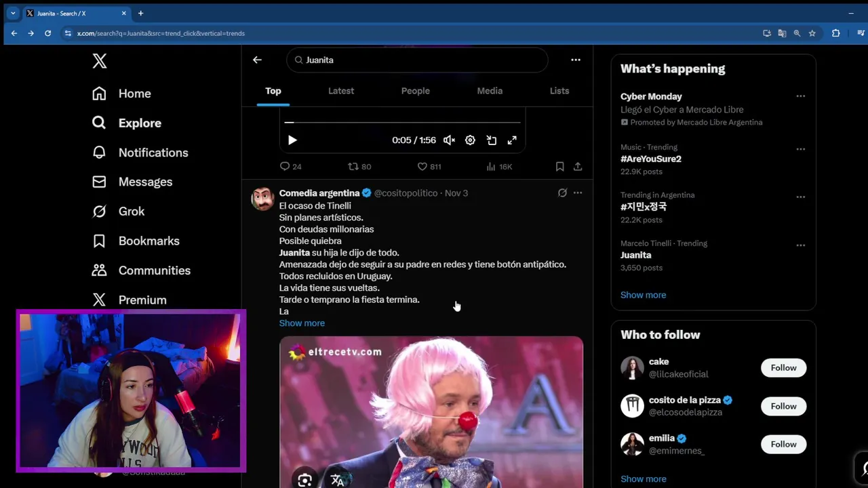The width and height of the screenshot is (868, 488).
Task: Open browser extensions puzzle icon
Action: (x=835, y=33)
